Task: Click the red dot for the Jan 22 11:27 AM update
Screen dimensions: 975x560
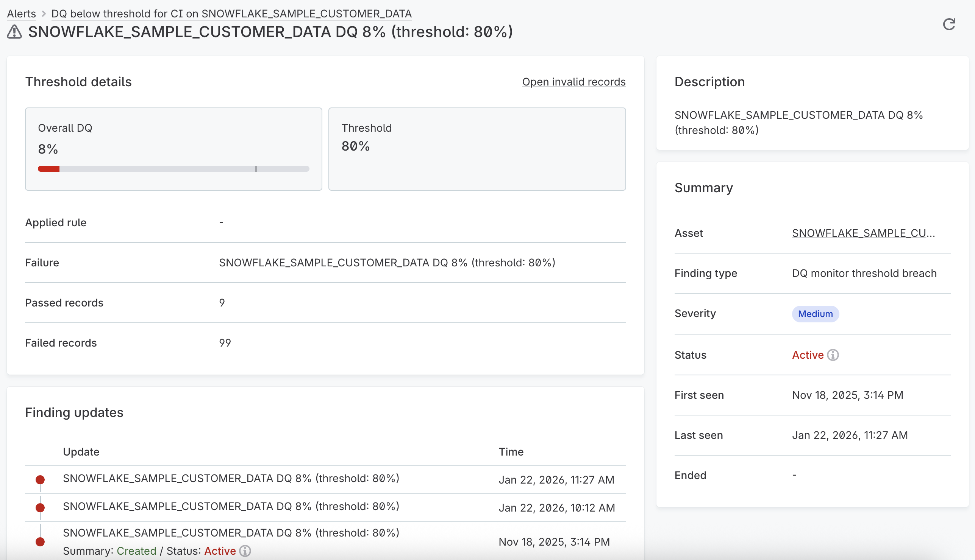Action: click(40, 480)
